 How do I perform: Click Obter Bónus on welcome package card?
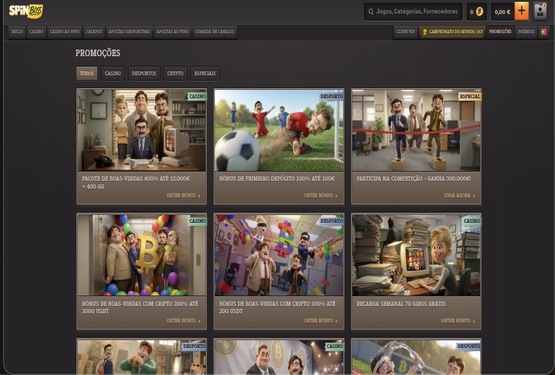(x=183, y=195)
